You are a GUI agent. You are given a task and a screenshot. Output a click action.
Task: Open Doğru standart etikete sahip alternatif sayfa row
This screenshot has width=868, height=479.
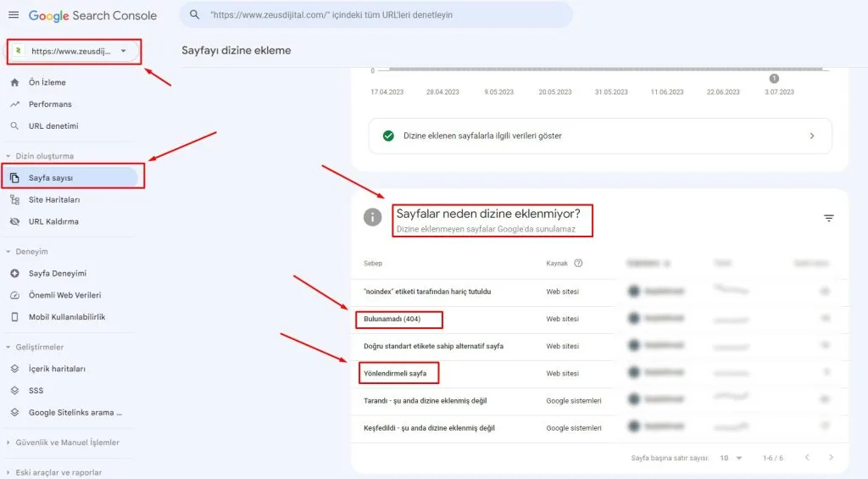[600, 346]
